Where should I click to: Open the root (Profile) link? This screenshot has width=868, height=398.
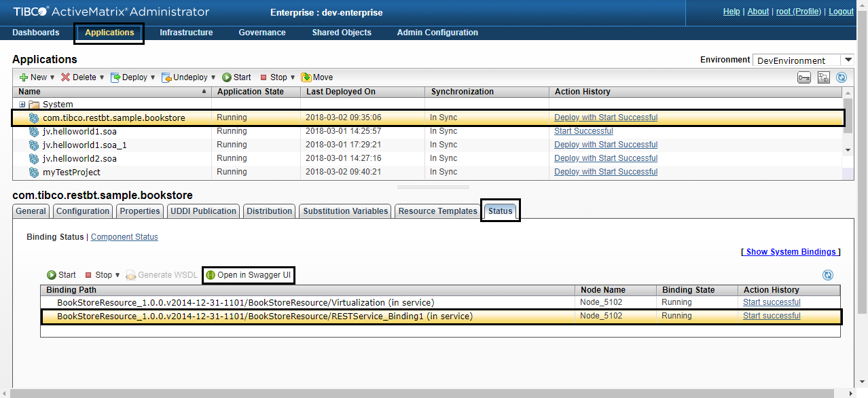tap(799, 12)
